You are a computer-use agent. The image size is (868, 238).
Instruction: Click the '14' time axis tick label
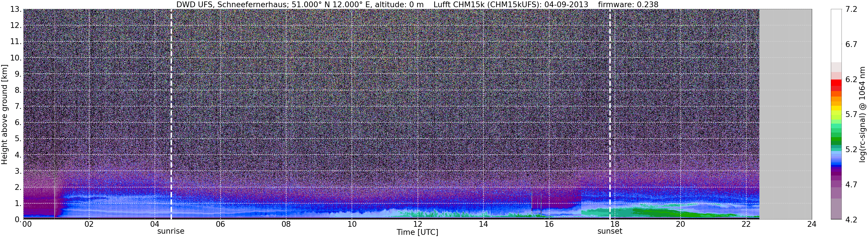(483, 224)
